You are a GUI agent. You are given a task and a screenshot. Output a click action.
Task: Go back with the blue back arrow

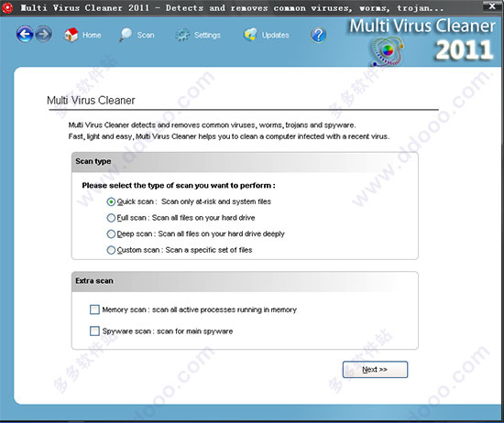[25, 35]
